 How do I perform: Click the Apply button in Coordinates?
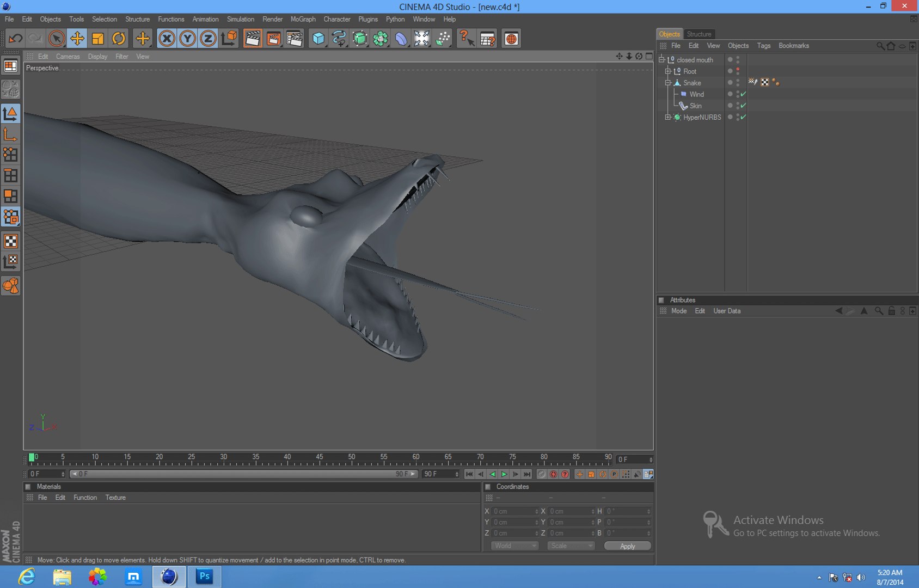point(627,546)
